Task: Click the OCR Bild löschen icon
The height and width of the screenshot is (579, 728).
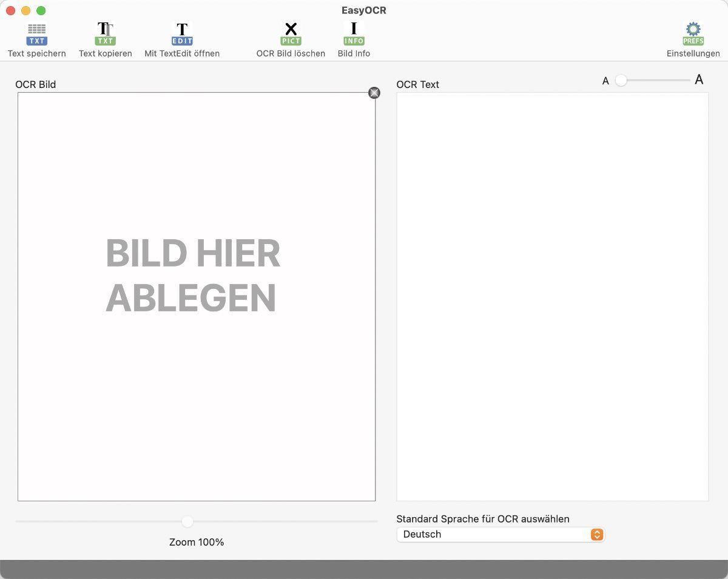Action: coord(291,34)
